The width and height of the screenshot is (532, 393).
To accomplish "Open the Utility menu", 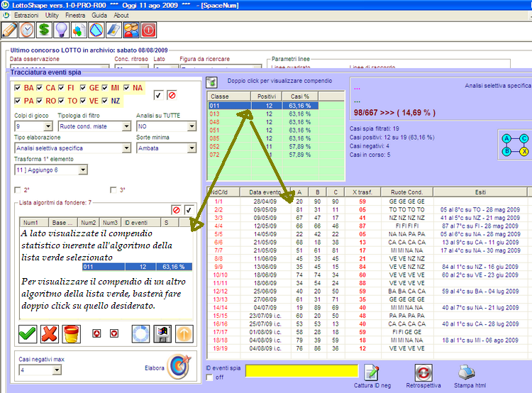I will point(52,16).
